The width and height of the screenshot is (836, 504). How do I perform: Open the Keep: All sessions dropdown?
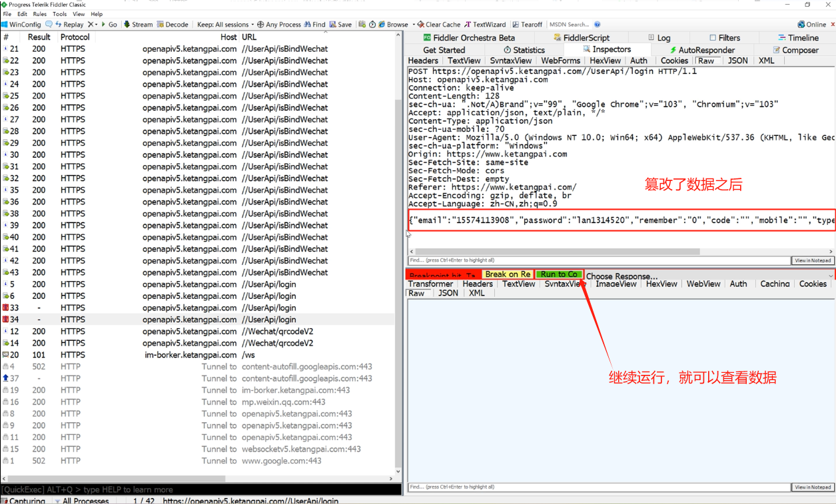click(225, 25)
